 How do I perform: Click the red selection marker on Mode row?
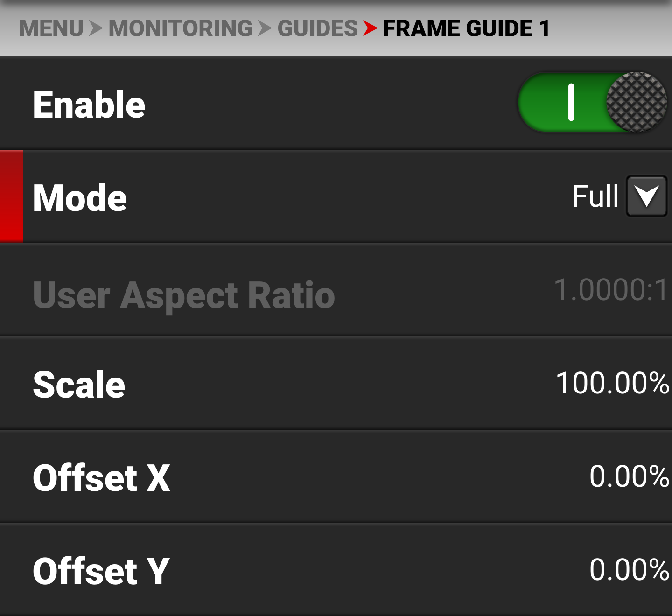(12, 196)
